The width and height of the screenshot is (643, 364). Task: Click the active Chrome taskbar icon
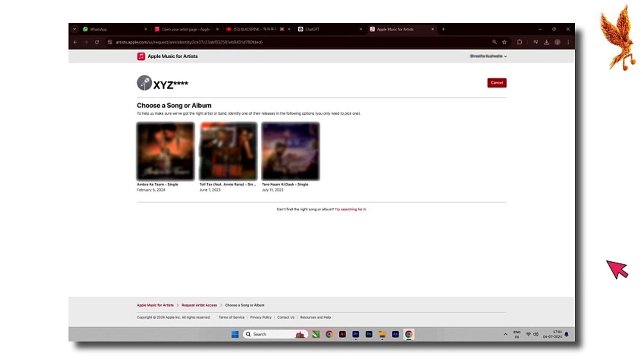click(x=408, y=334)
